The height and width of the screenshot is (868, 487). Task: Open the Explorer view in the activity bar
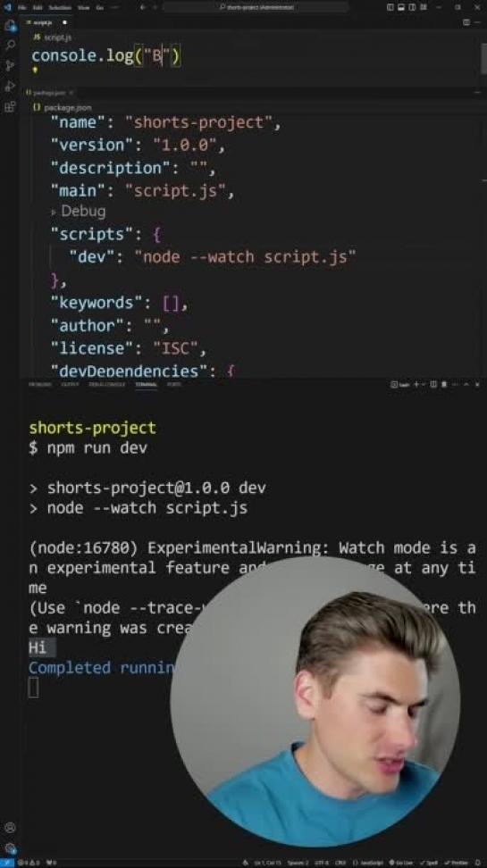click(10, 26)
